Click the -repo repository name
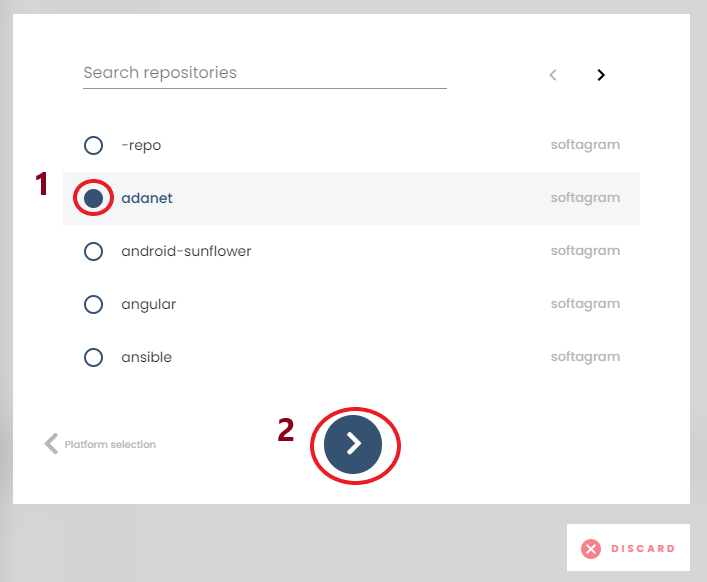The height and width of the screenshot is (582, 707). pos(141,145)
